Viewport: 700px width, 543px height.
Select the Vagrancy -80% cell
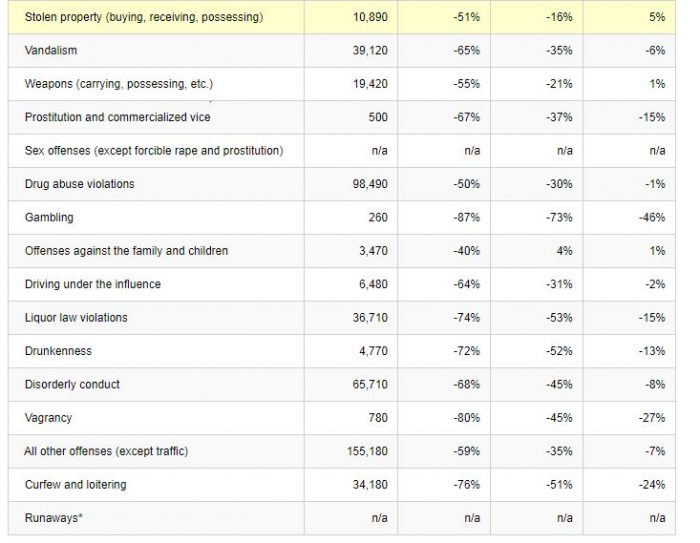click(466, 418)
